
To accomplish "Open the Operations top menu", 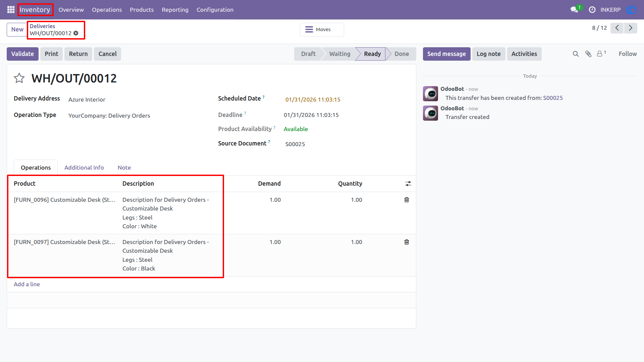I will [107, 10].
